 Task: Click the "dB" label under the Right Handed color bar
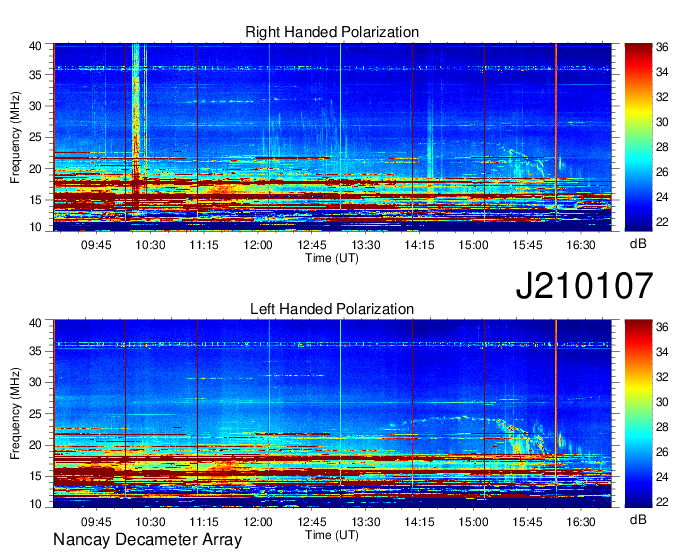pyautogui.click(x=638, y=244)
